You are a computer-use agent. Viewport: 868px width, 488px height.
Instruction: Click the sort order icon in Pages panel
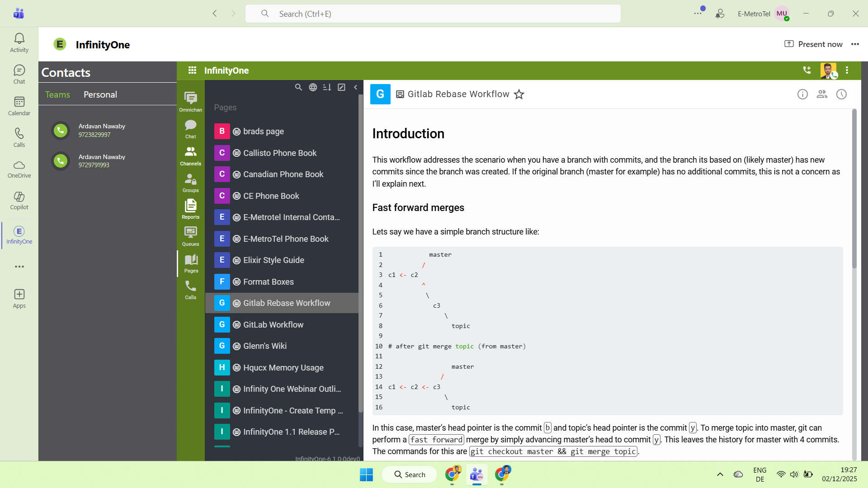click(x=327, y=87)
